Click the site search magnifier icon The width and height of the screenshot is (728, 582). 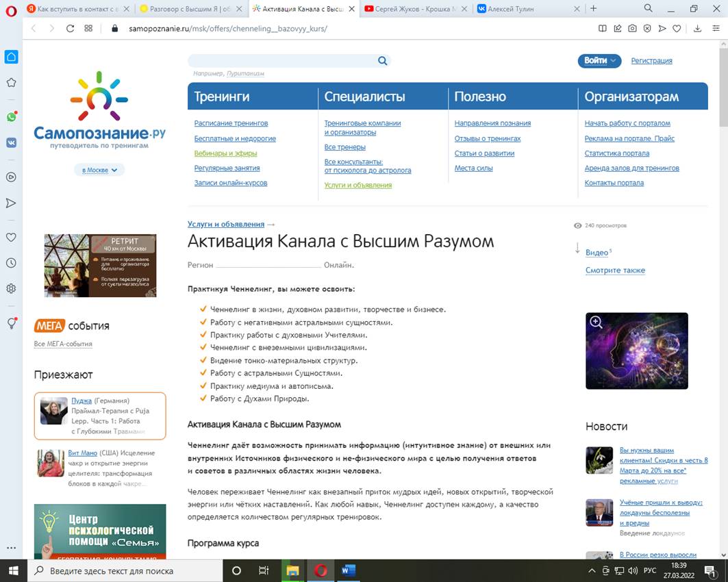point(382,61)
